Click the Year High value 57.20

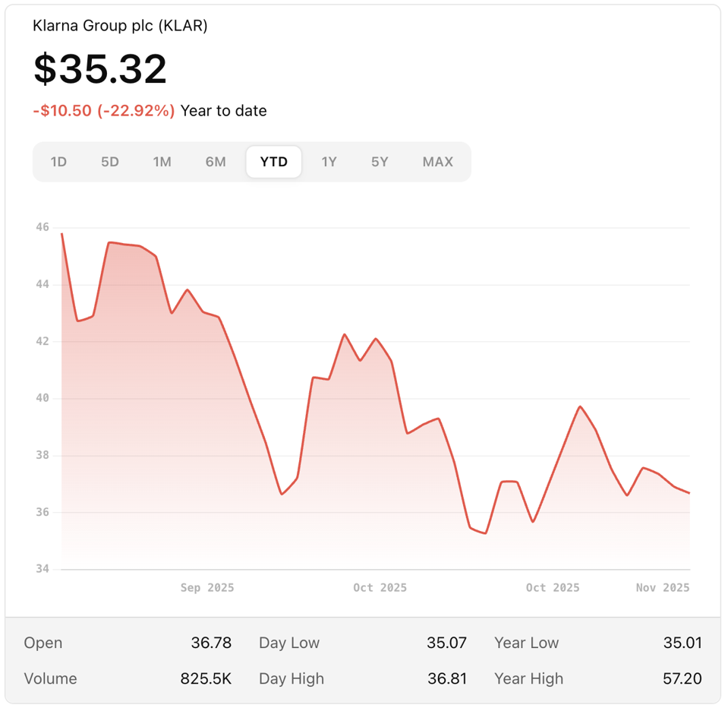pyautogui.click(x=682, y=678)
